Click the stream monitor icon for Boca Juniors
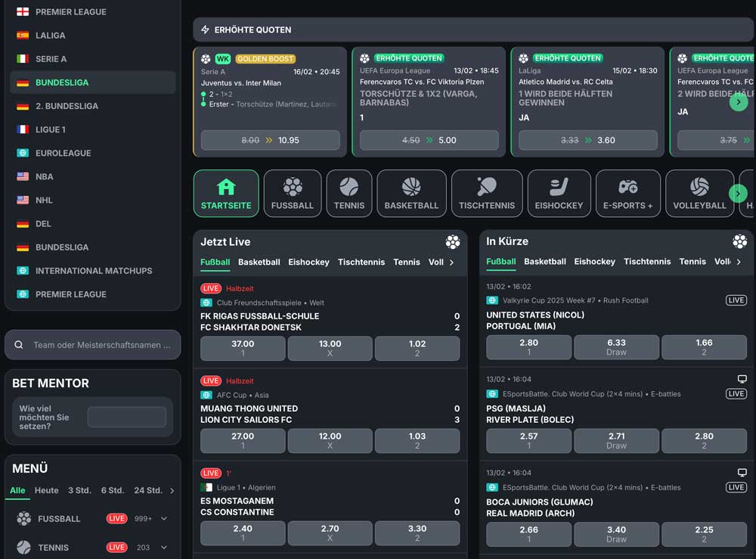756x559 pixels. pos(742,473)
